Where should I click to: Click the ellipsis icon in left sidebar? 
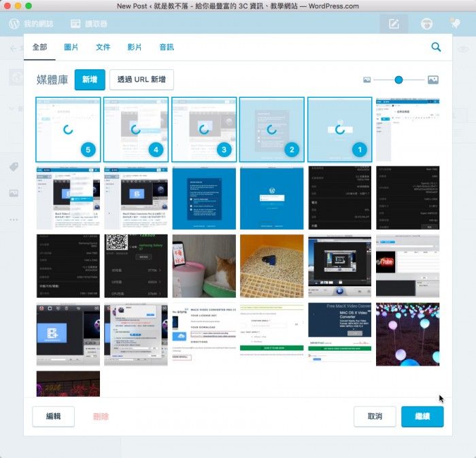[x=14, y=219]
